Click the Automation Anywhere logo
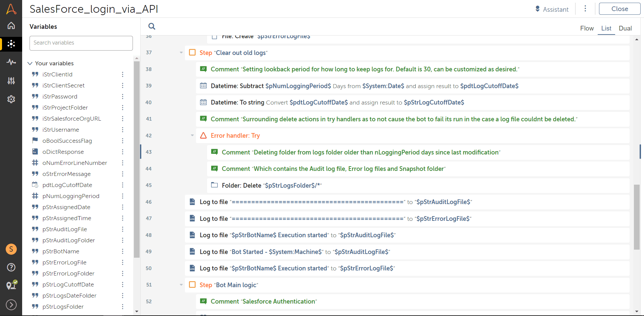644x316 pixels. click(x=11, y=9)
